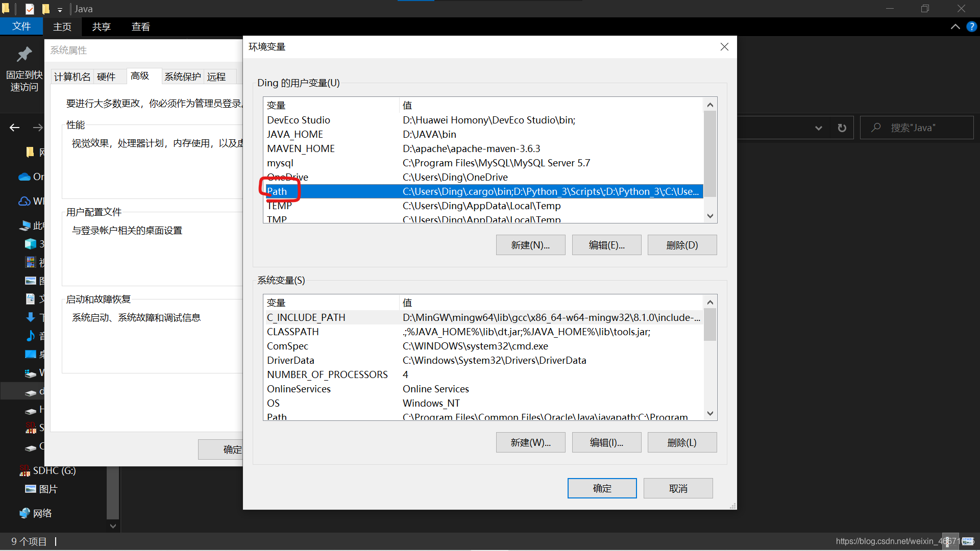Image resolution: width=980 pixels, height=551 pixels.
Task: Click 删除(L) for system variables
Action: [682, 442]
